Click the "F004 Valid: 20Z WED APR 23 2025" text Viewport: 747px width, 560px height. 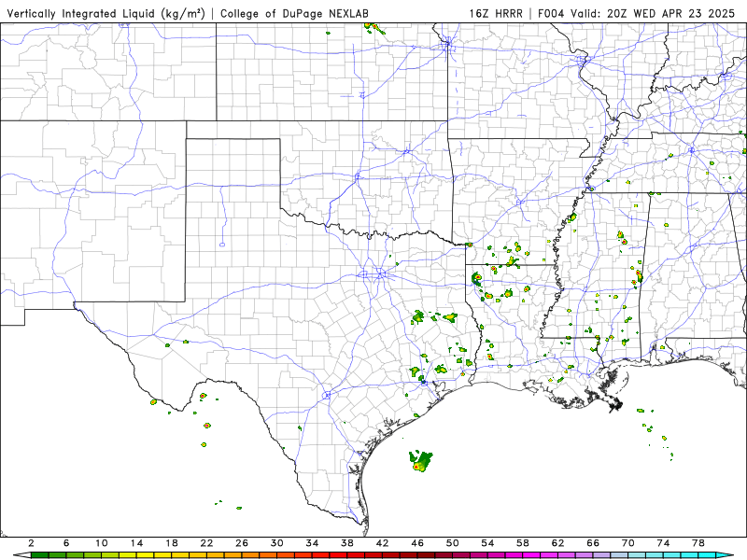tap(637, 13)
